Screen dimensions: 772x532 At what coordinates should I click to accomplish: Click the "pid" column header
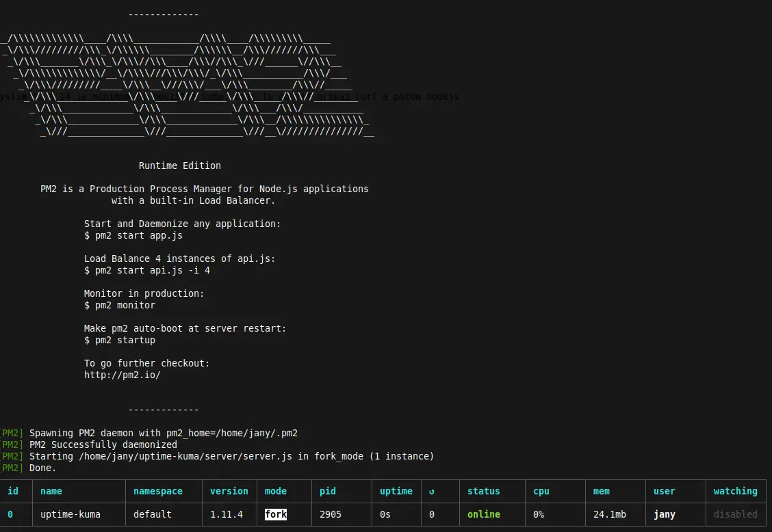click(328, 491)
